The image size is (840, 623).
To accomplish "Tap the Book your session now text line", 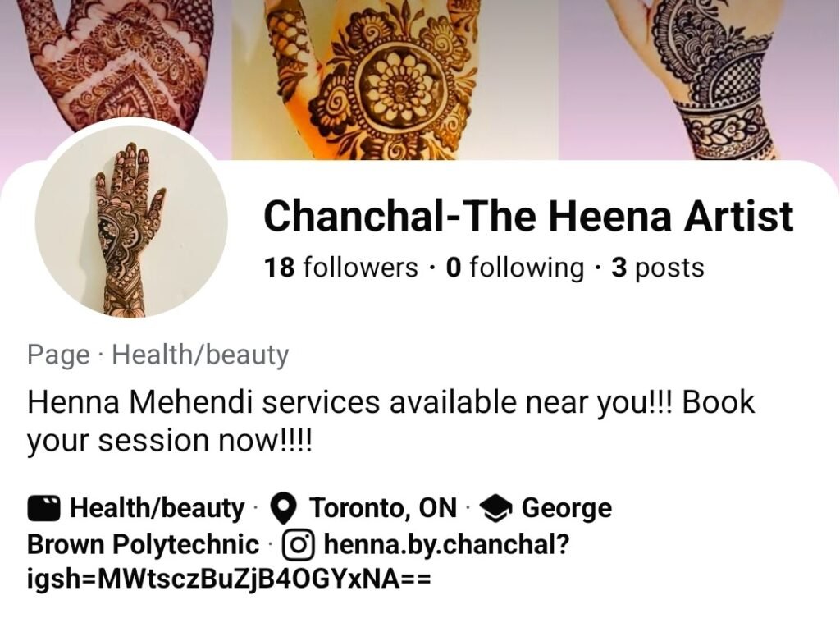I will coord(169,441).
